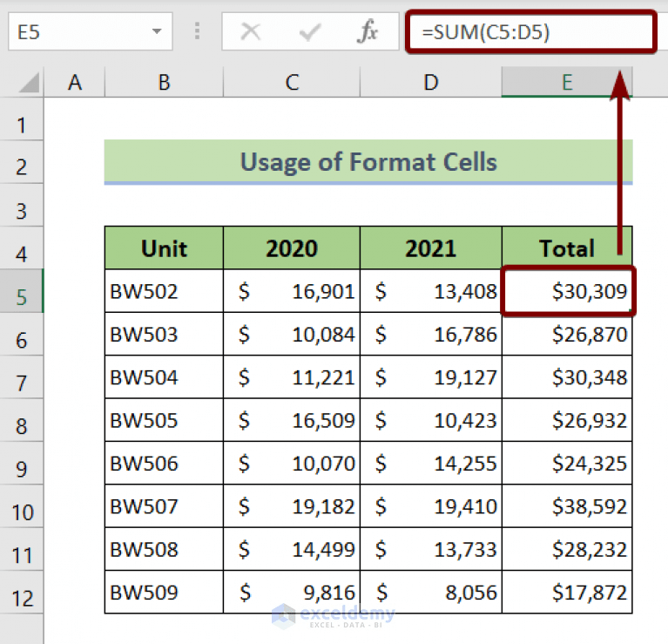Open Insert Function fx dialog
The width and height of the screenshot is (668, 644).
tap(368, 31)
